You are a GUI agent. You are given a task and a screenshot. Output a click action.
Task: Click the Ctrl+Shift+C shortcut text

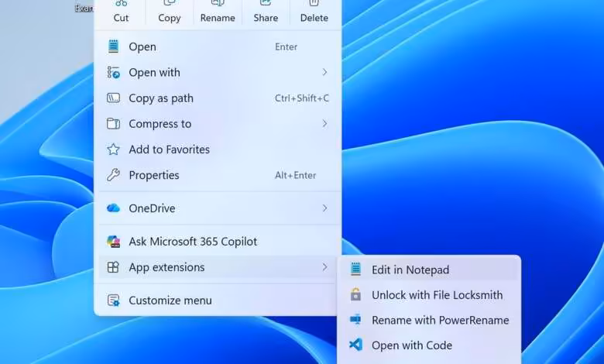point(302,98)
